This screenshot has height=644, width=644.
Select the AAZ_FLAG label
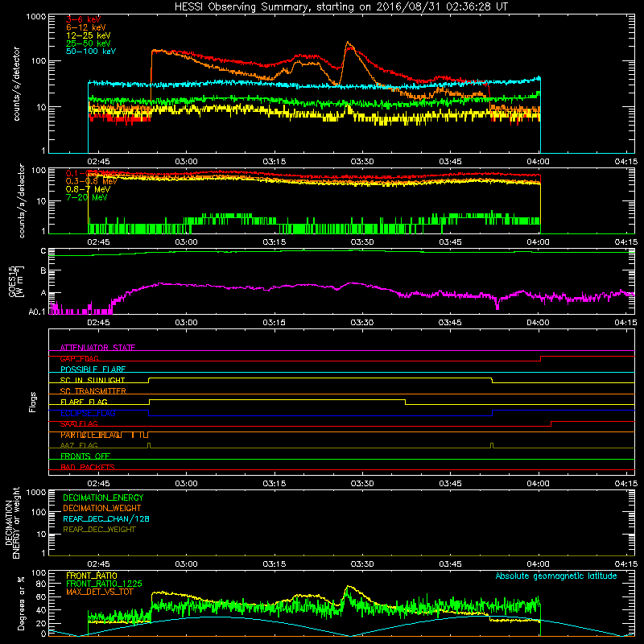[79, 445]
